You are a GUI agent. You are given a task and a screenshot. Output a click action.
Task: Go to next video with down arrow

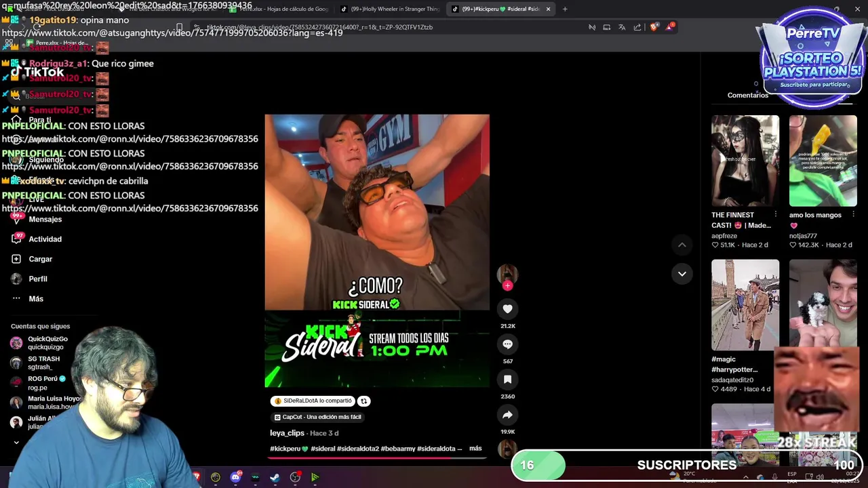click(682, 274)
